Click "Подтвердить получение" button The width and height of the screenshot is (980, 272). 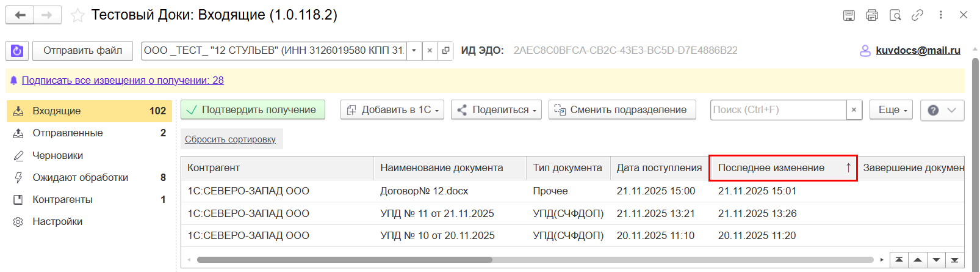tap(253, 110)
